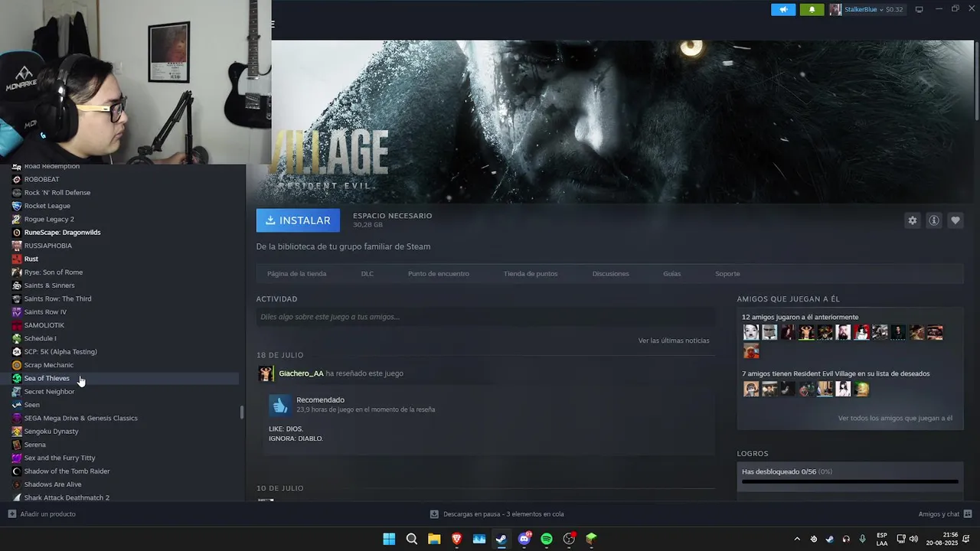Open File Explorer from taskbar
The width and height of the screenshot is (980, 551).
(x=434, y=539)
